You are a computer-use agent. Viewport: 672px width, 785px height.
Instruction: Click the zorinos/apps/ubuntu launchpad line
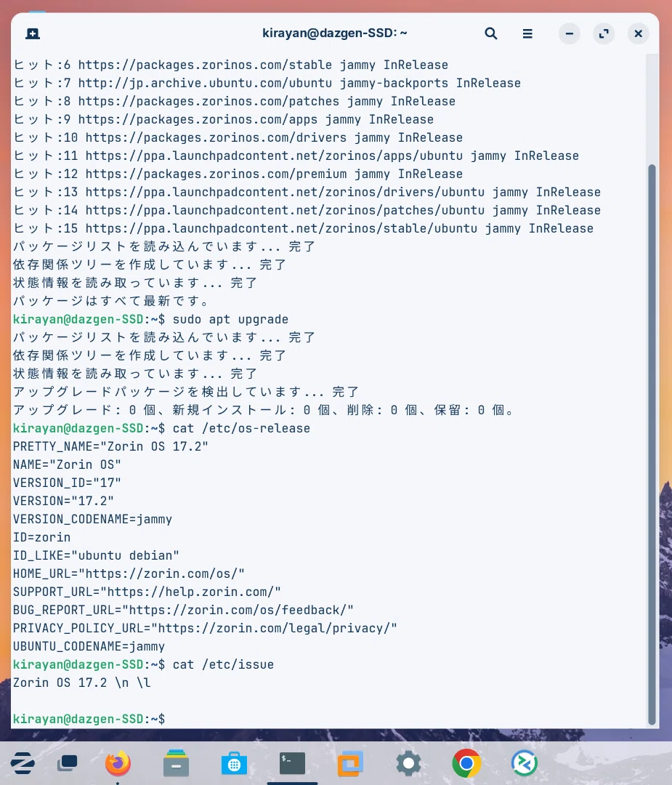(296, 156)
